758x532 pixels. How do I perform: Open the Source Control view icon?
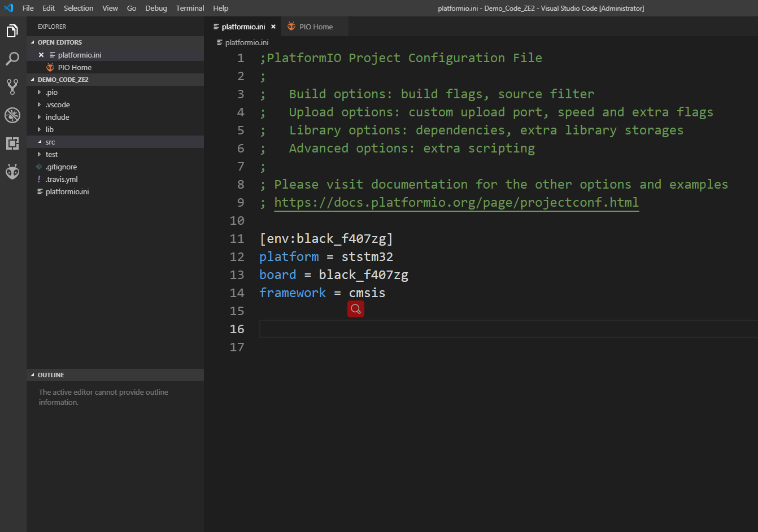coord(12,86)
